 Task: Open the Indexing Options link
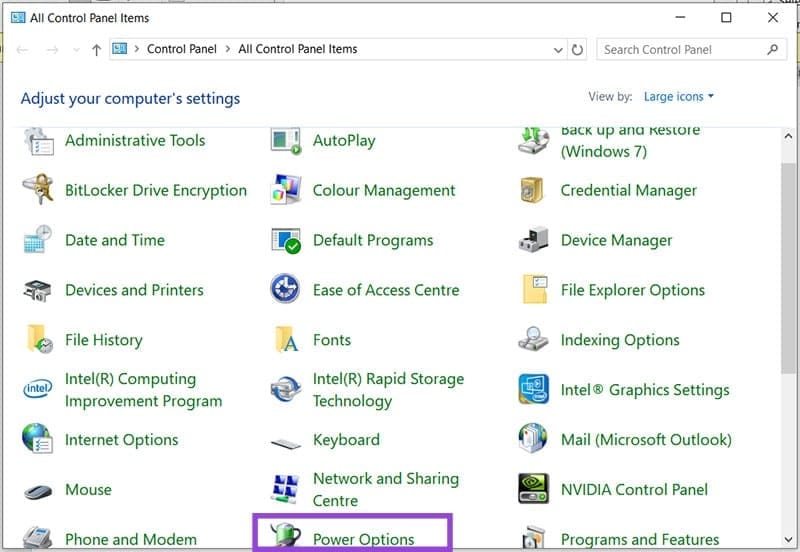point(619,340)
